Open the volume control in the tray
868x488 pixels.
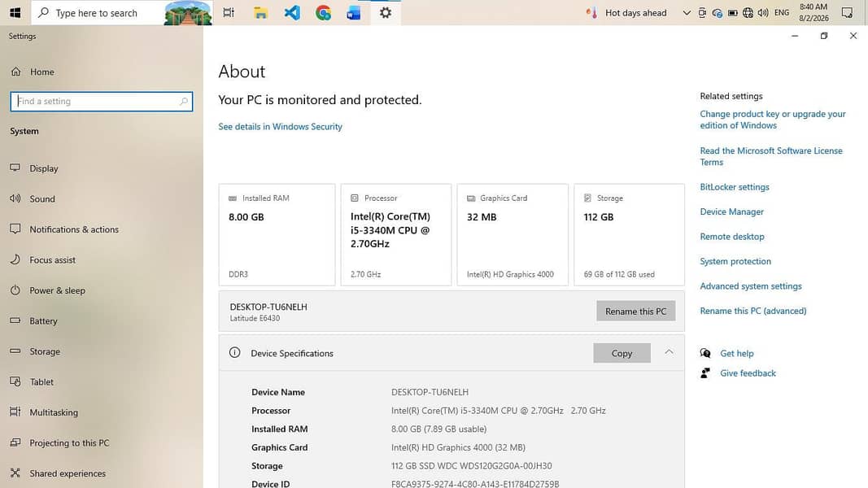pos(763,13)
